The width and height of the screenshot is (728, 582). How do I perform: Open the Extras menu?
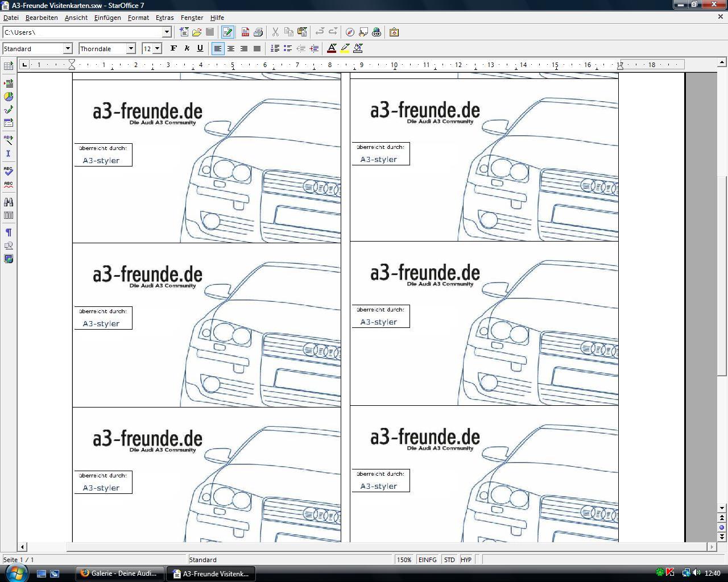[x=165, y=18]
